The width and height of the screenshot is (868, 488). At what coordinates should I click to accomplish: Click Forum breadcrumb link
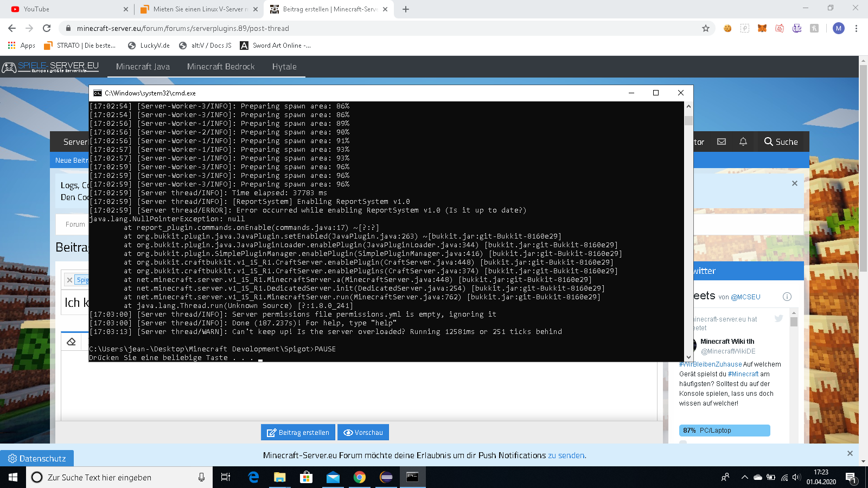click(x=75, y=224)
